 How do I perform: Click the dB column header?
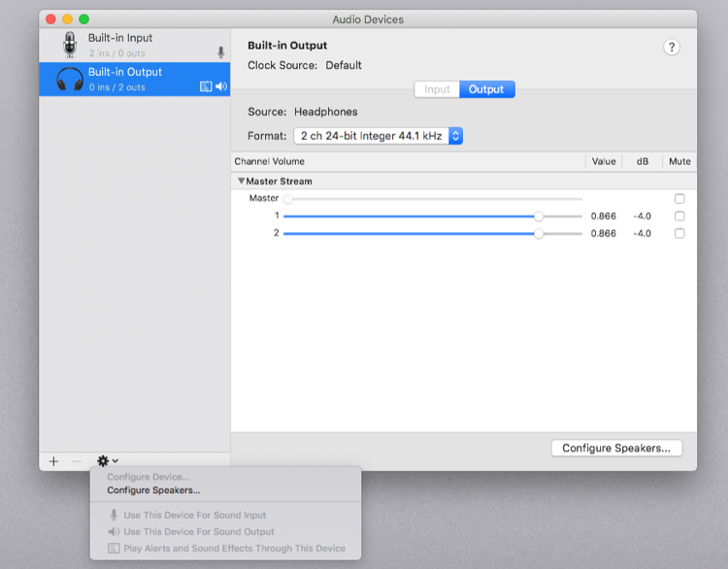coord(643,161)
